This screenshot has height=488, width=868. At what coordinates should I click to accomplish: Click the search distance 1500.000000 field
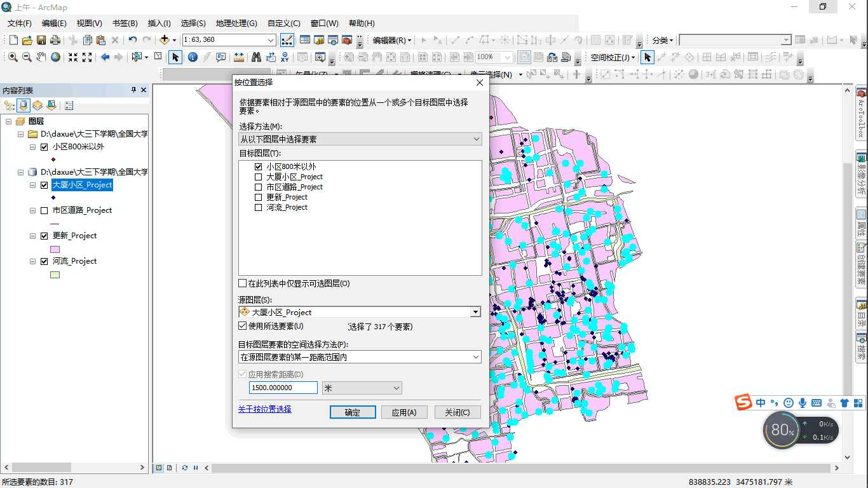(283, 388)
